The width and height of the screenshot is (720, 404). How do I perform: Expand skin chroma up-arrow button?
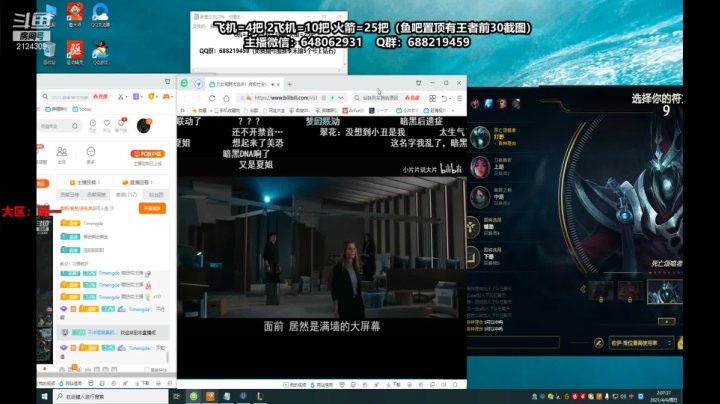point(666,321)
